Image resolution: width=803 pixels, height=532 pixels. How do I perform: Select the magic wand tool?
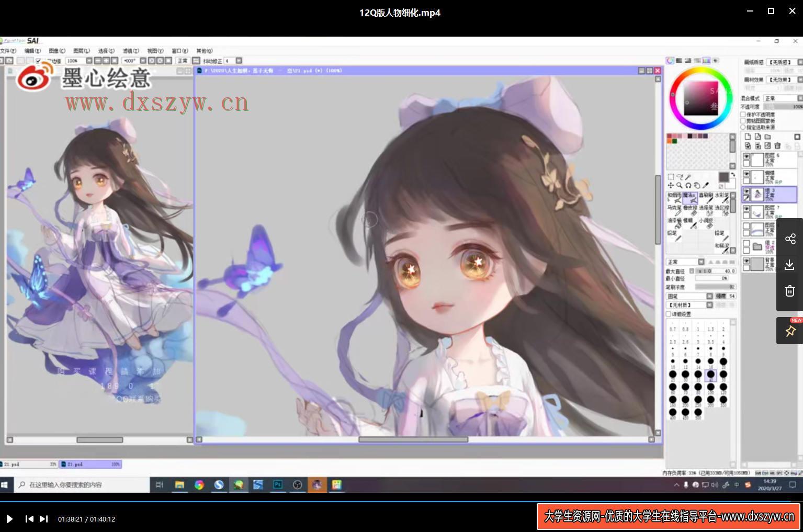(688, 177)
